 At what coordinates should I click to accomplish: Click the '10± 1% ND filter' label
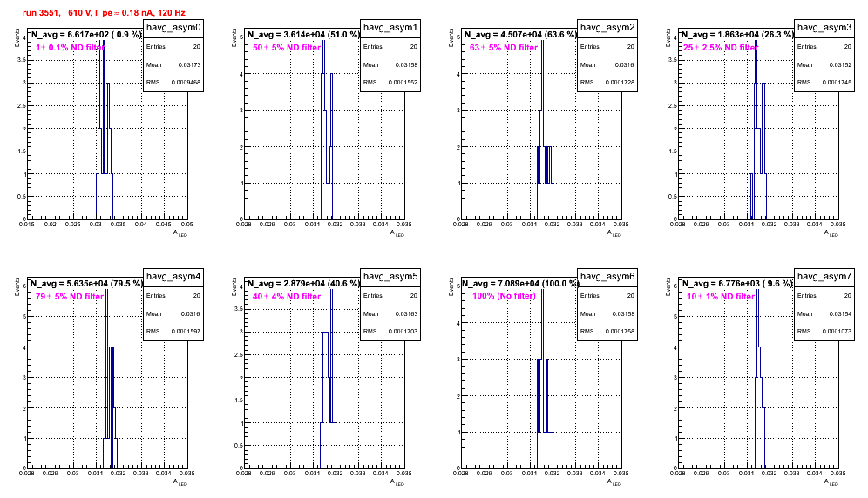pos(721,297)
